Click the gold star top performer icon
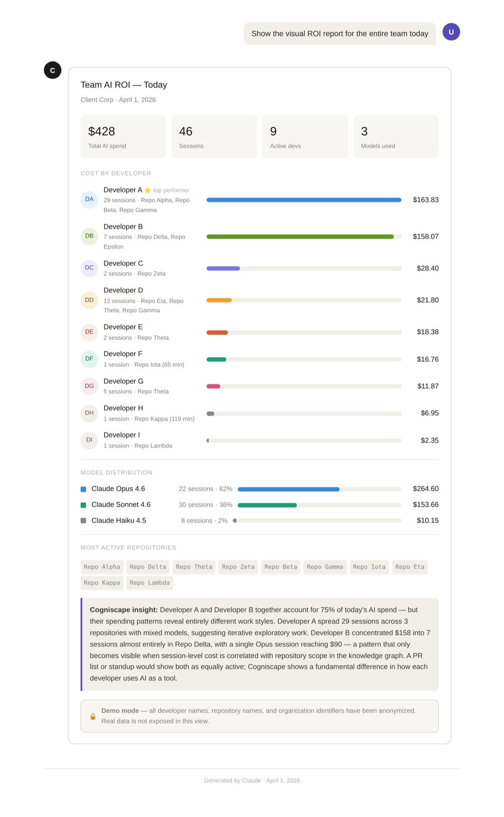 147,190
